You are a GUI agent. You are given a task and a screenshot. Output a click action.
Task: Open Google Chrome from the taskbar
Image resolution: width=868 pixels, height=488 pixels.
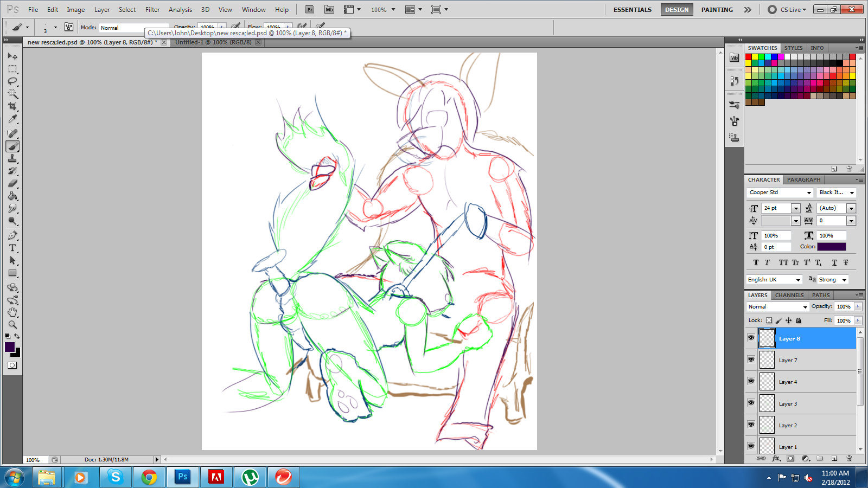pyautogui.click(x=149, y=477)
